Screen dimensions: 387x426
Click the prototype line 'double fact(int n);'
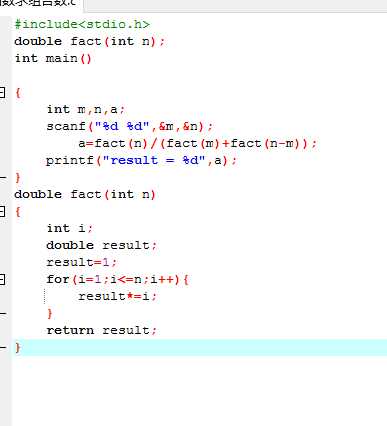click(89, 41)
